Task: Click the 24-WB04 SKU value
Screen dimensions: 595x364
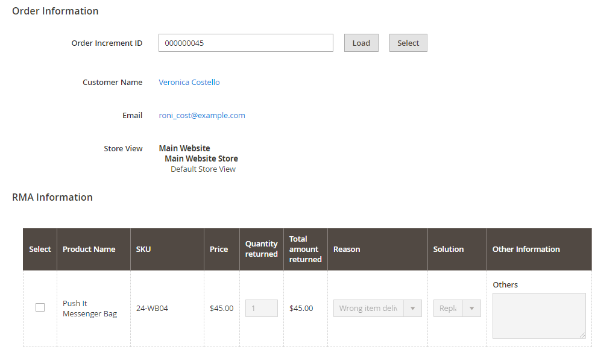Action: click(x=152, y=309)
